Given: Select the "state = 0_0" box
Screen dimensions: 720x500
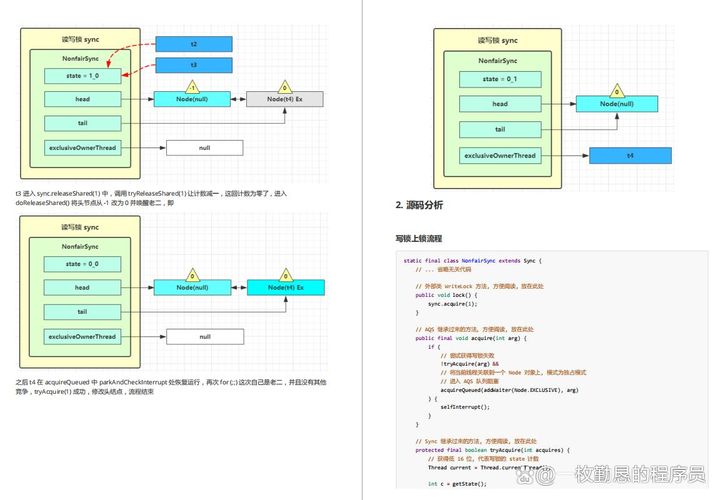Looking at the screenshot, I should coord(82,264).
